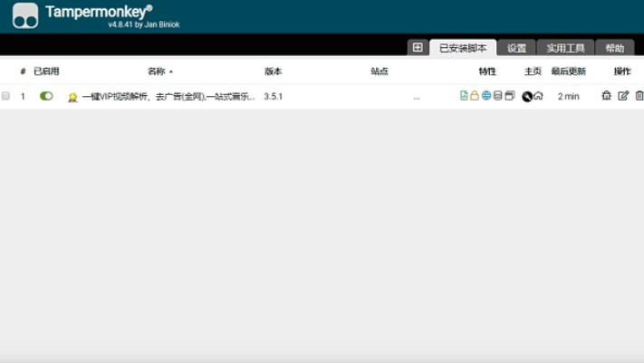
Task: Click the bug debug action icon
Action: (606, 96)
